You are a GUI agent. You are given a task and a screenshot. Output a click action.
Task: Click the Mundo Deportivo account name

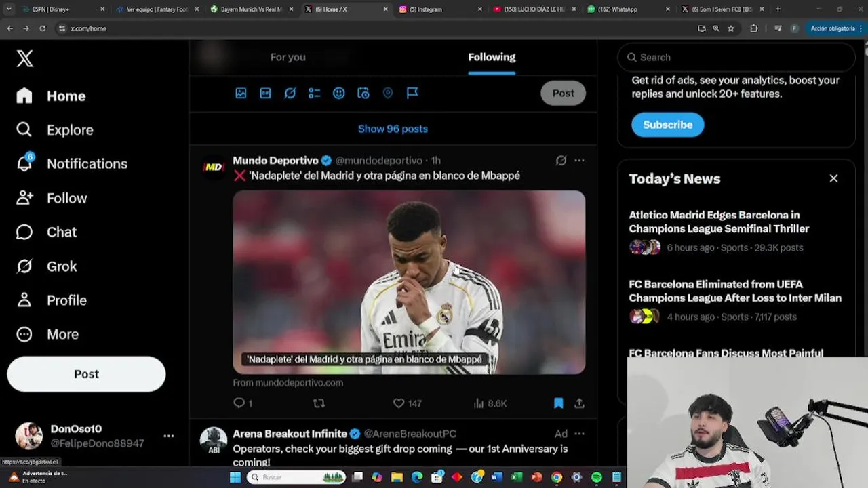(x=275, y=161)
